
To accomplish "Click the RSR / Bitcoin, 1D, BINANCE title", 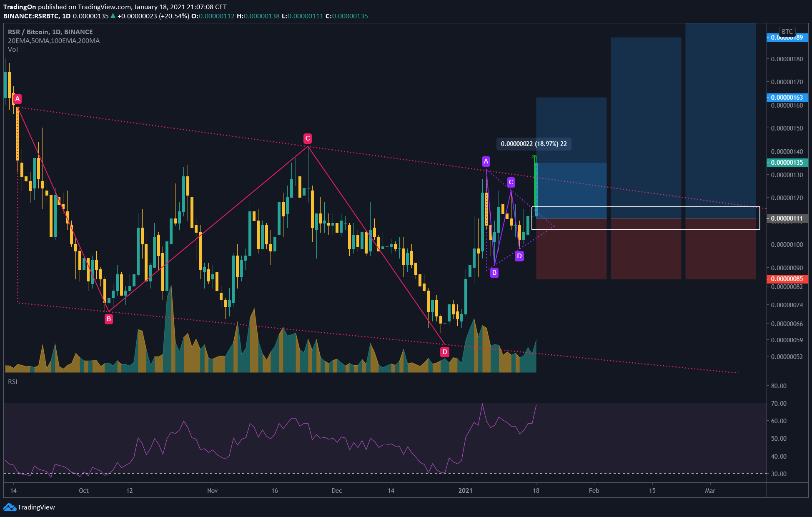I will [50, 32].
